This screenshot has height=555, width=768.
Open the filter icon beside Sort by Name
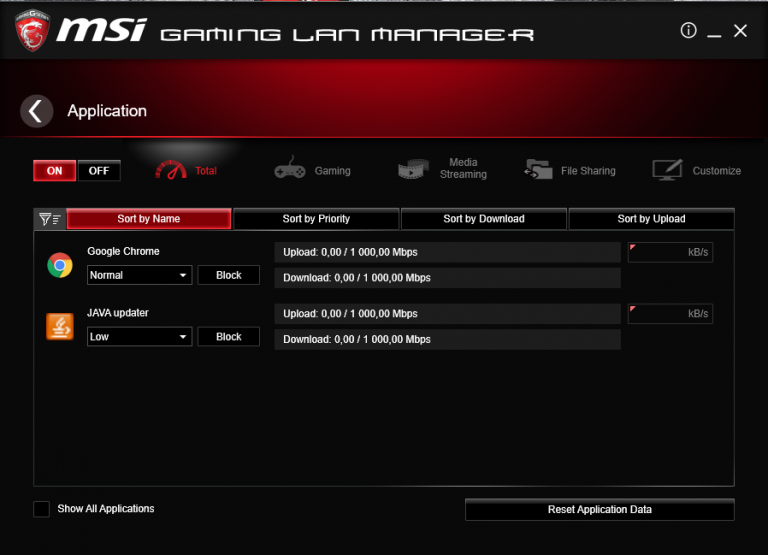49,219
